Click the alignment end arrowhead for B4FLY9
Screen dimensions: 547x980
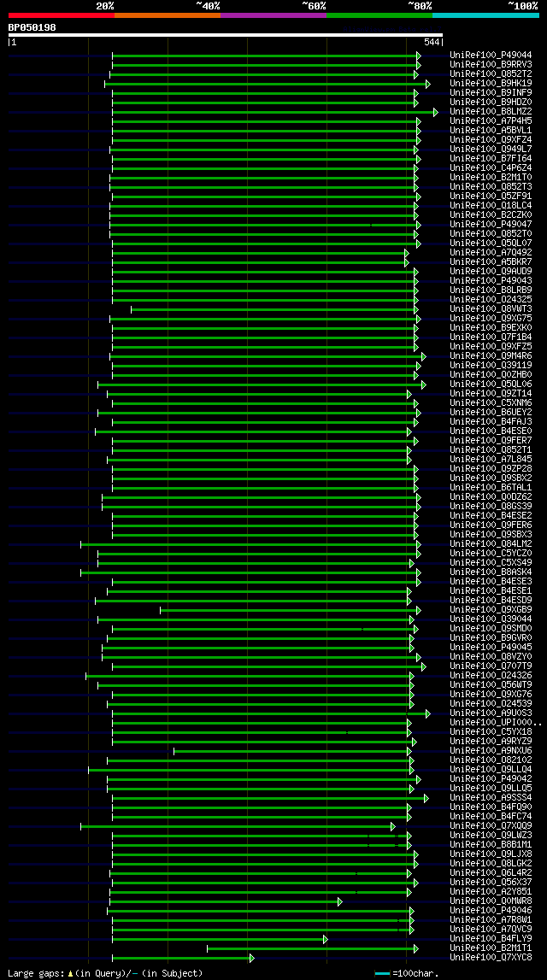click(325, 939)
